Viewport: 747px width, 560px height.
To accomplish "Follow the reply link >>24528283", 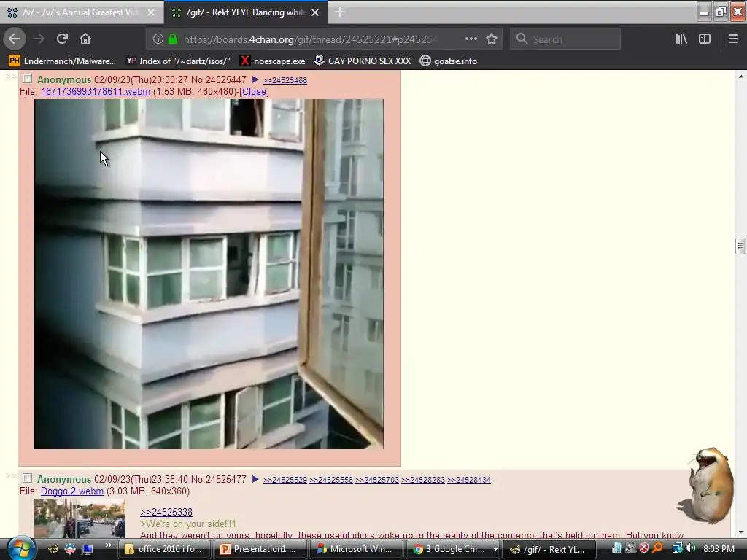I will [x=423, y=480].
